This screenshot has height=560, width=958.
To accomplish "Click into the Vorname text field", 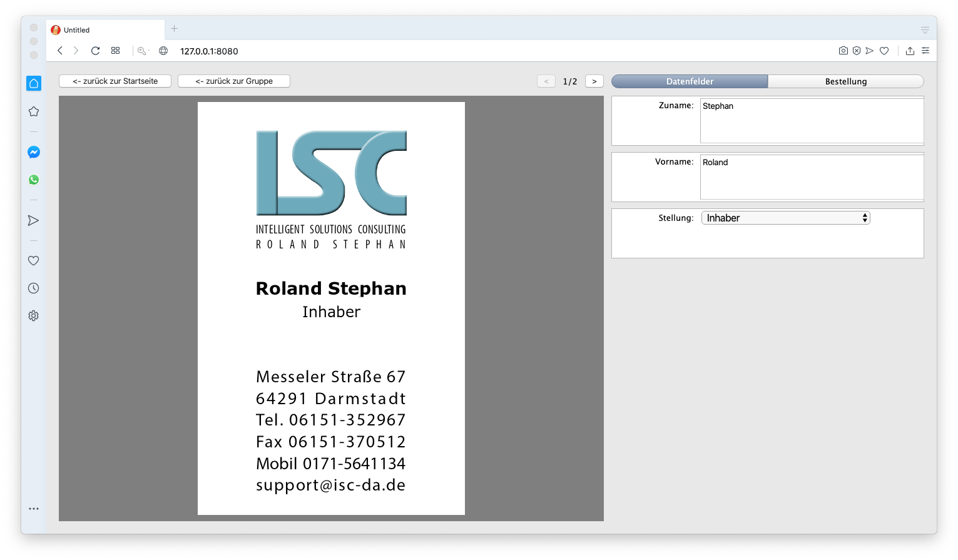I will click(811, 176).
